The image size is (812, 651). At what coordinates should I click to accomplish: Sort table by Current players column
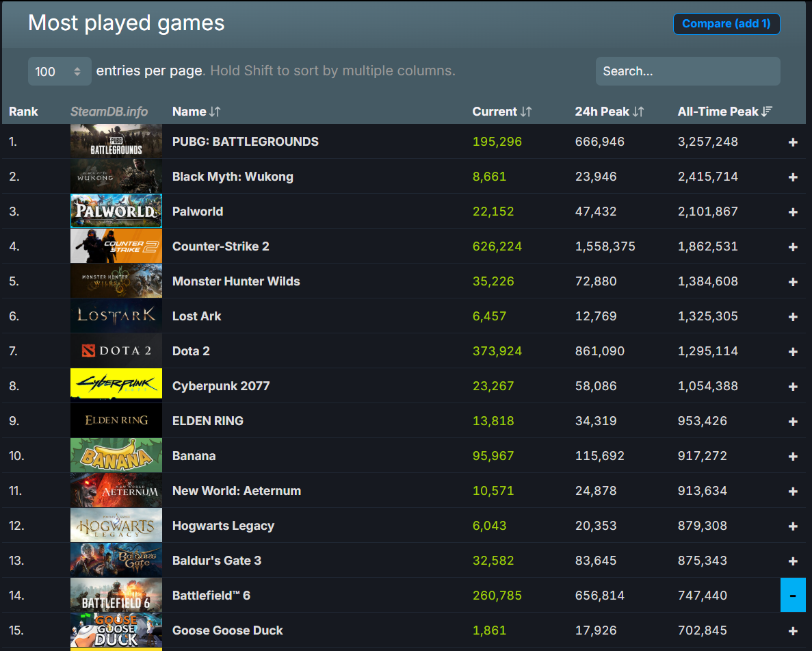[502, 112]
